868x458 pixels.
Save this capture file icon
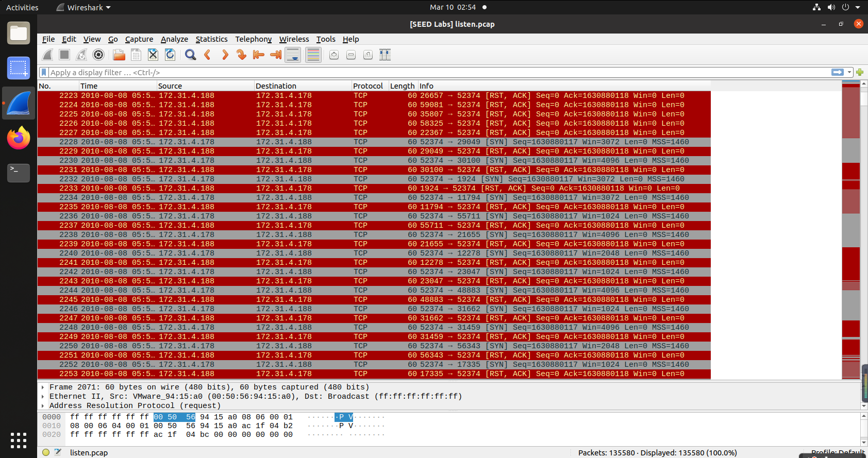[136, 55]
